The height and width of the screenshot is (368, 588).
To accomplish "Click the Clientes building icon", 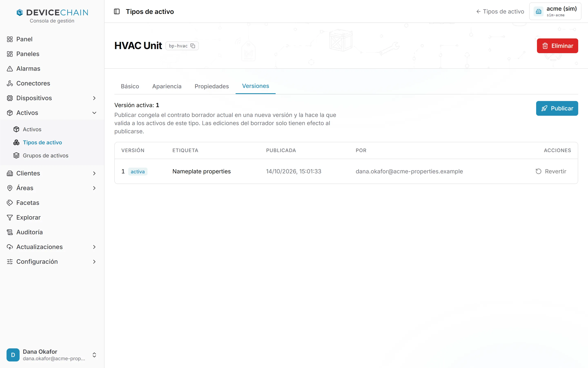I will [10, 173].
